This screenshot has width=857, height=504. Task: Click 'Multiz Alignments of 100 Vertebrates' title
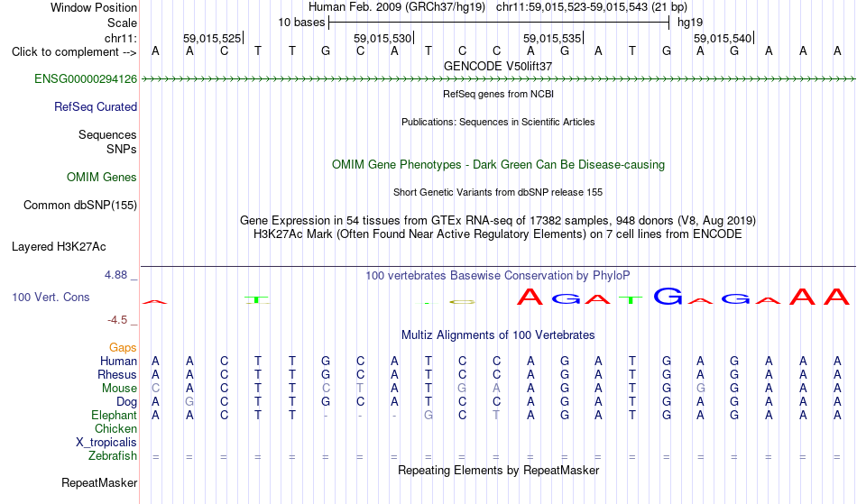coord(498,335)
